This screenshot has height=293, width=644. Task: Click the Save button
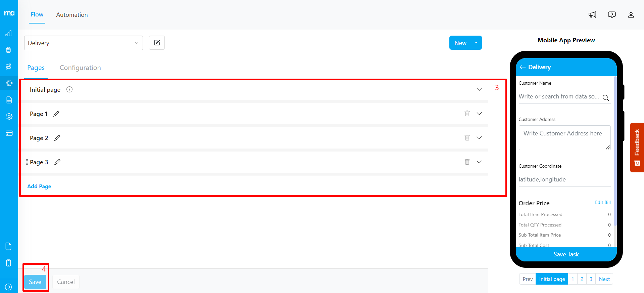pos(35,282)
